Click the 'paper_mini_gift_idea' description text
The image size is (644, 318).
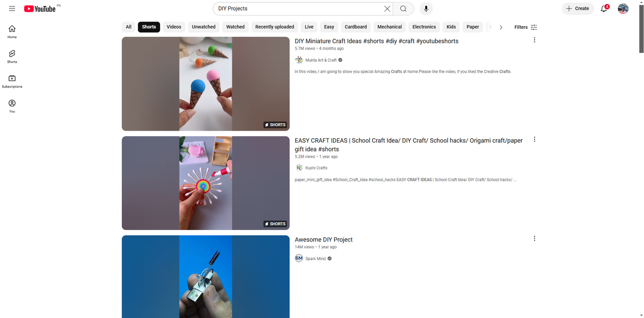[406, 180]
